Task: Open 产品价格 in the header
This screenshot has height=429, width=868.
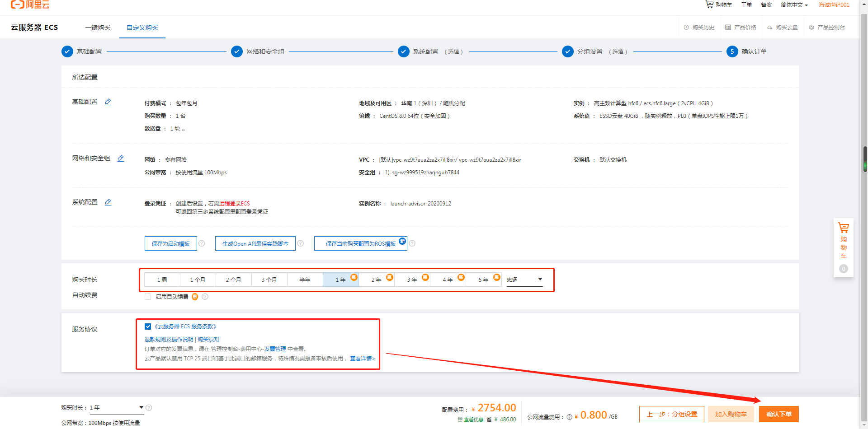Action: [741, 28]
